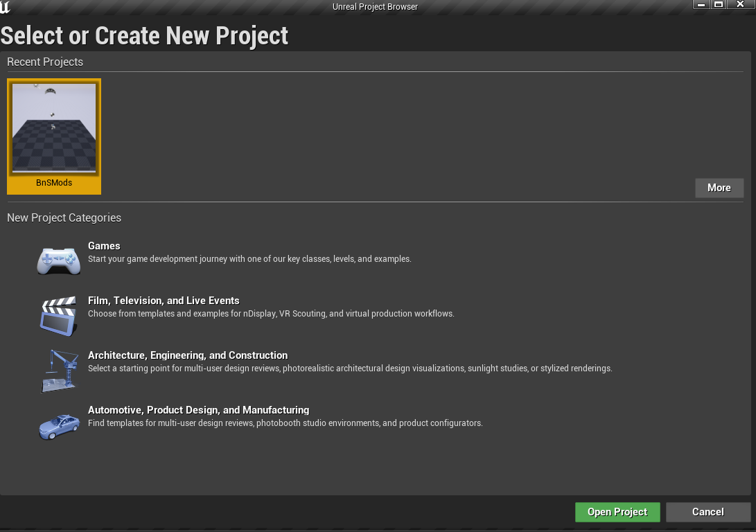Click the Architecture crane icon
756x532 pixels.
(60, 371)
